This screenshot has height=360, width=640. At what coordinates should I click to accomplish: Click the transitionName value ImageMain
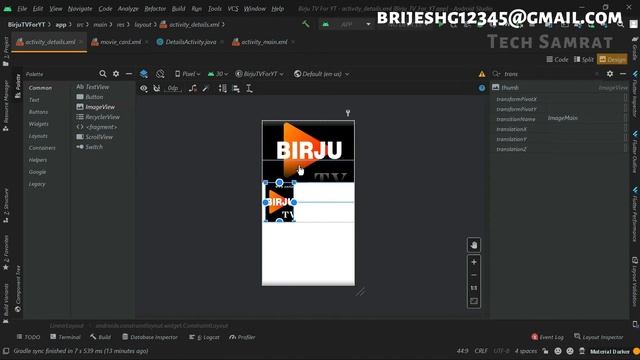tap(562, 118)
